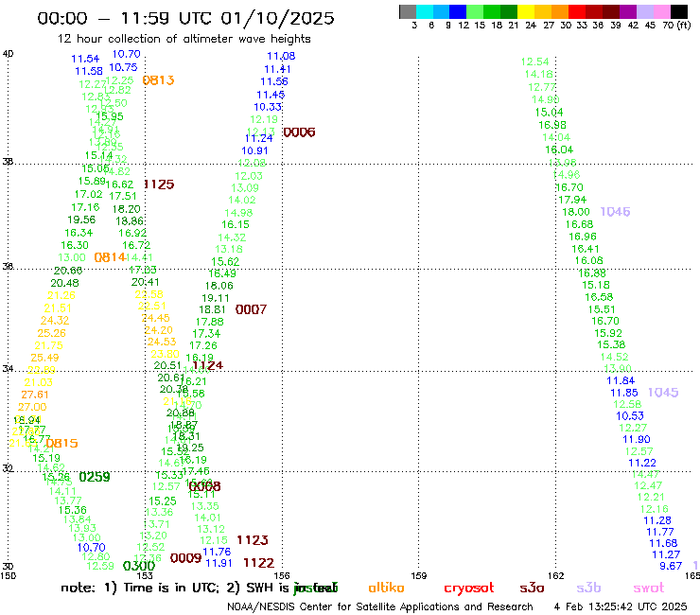Click the maroon '0007' time label

251,309
